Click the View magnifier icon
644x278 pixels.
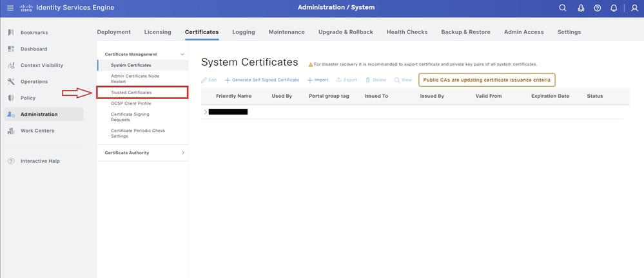[396, 80]
